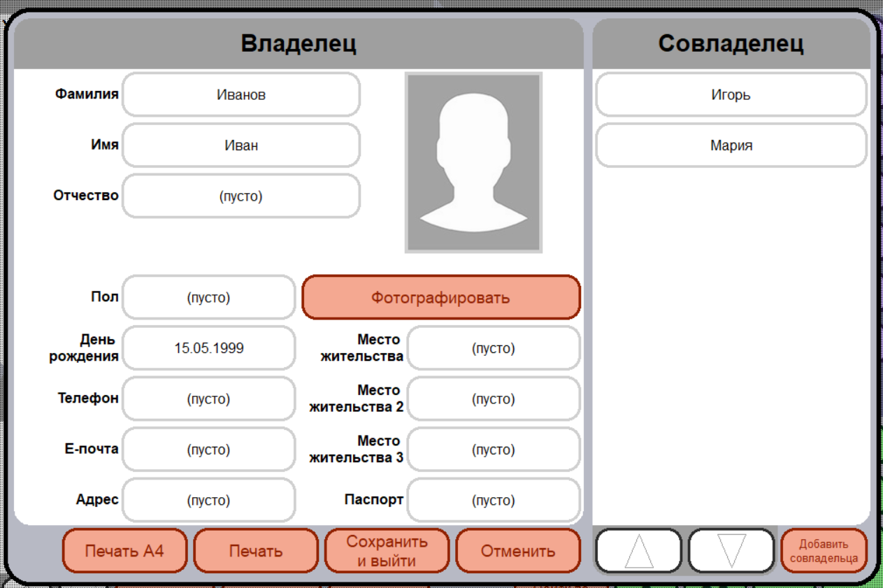Click the down triangle arrow button
Image resolution: width=883 pixels, height=588 pixels.
pos(731,551)
